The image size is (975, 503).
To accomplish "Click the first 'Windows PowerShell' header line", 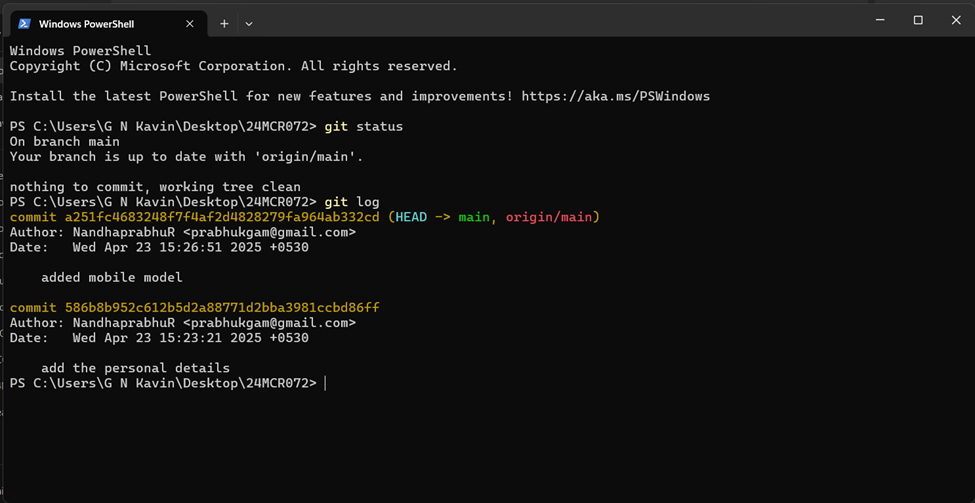I will [x=80, y=51].
